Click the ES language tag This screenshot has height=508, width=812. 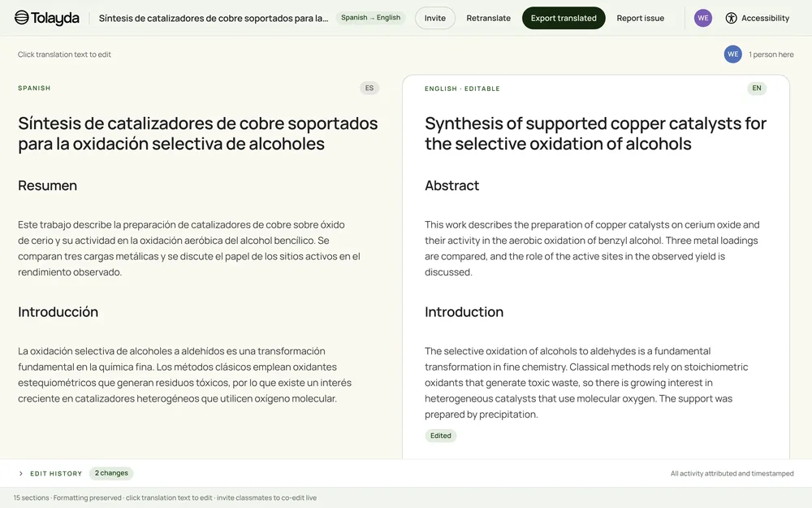click(369, 88)
